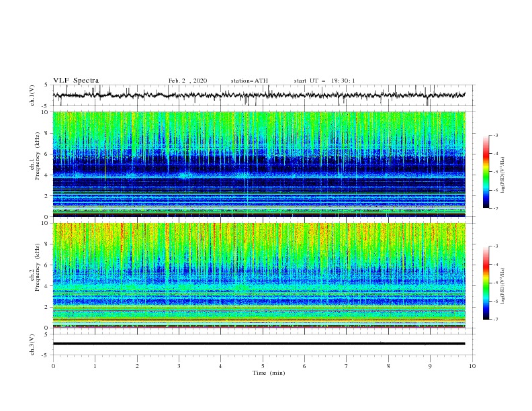Image resolution: width=532 pixels, height=411 pixels.
Task: Click the "ch.1(V)" waveform axis label
Action: (x=32, y=95)
